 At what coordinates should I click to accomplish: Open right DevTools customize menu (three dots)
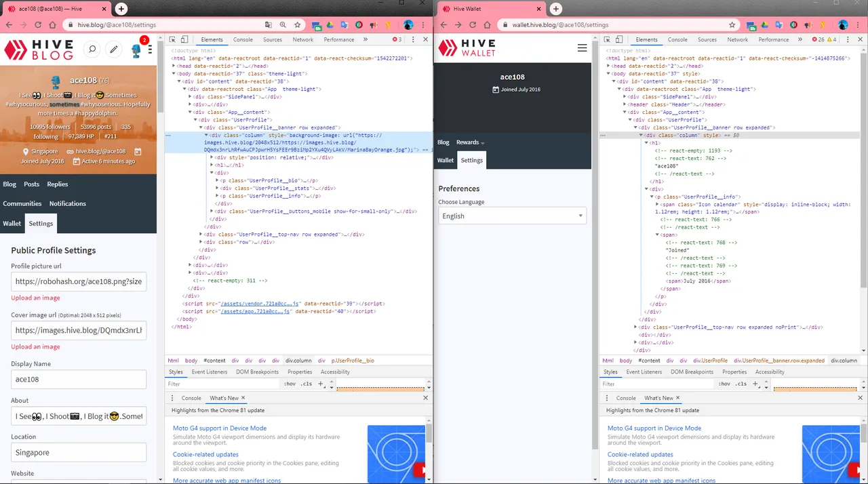(849, 39)
